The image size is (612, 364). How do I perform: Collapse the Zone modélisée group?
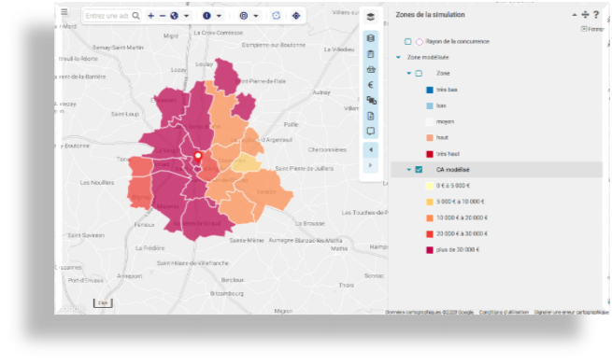tap(398, 57)
